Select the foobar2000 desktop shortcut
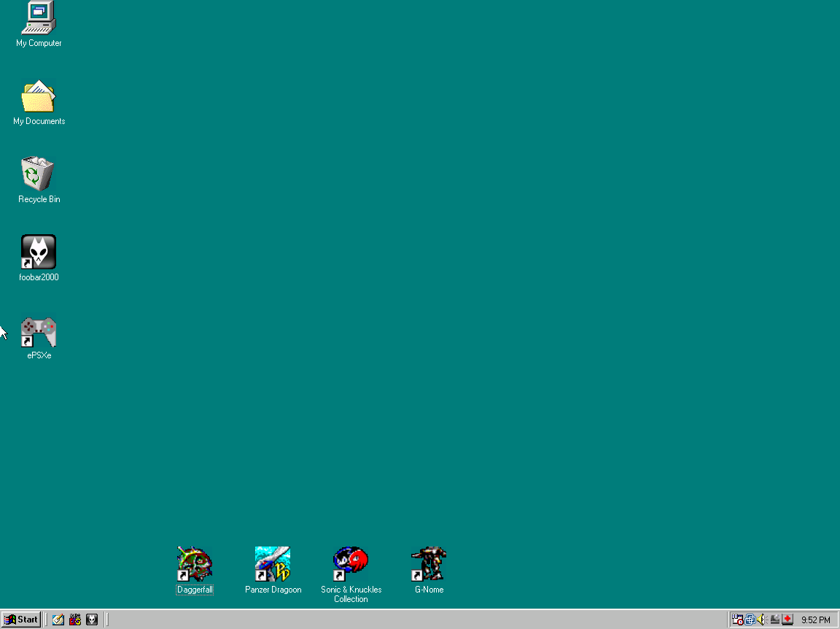This screenshot has height=629, width=840. 39,252
